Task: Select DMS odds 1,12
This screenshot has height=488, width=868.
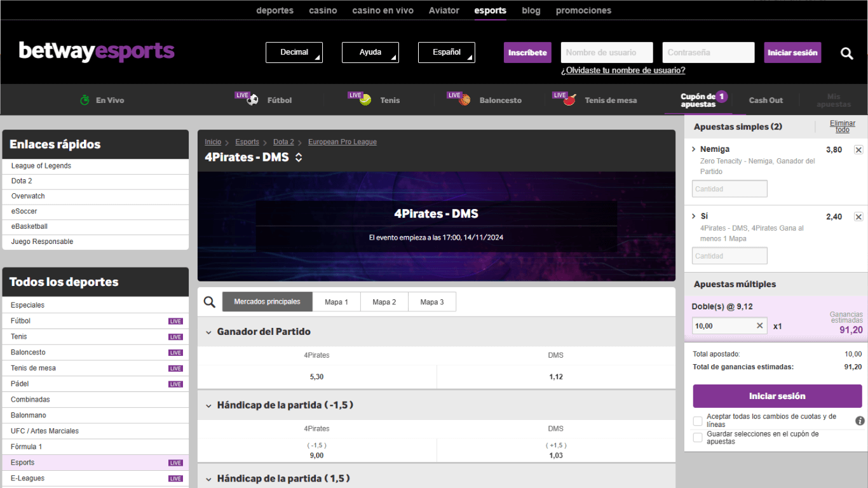Action: [556, 377]
